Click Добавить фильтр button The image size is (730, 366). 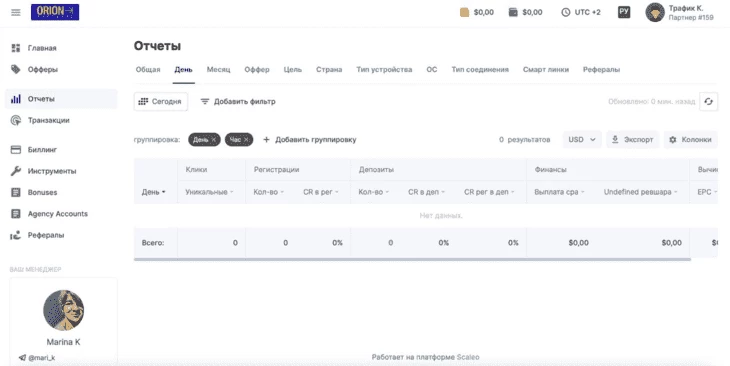tap(238, 102)
